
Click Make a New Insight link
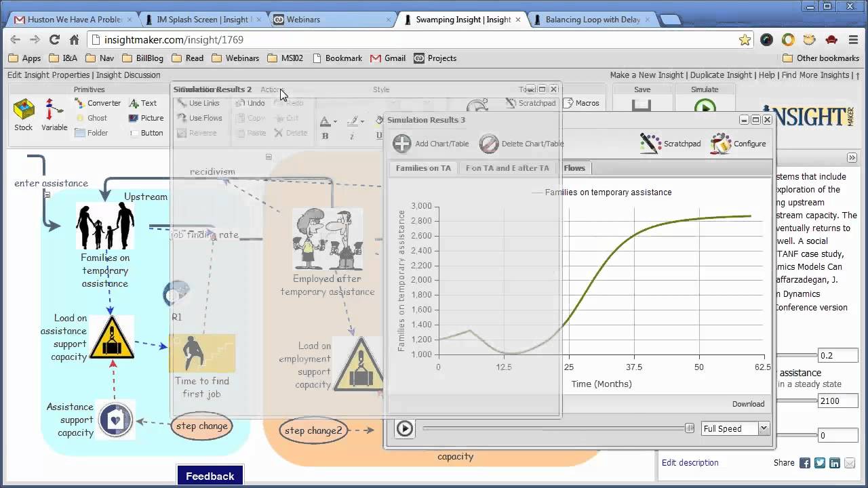pyautogui.click(x=647, y=75)
